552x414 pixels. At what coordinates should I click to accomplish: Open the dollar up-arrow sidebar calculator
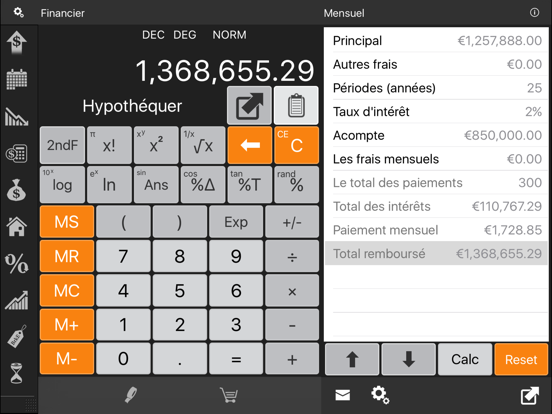click(x=17, y=43)
